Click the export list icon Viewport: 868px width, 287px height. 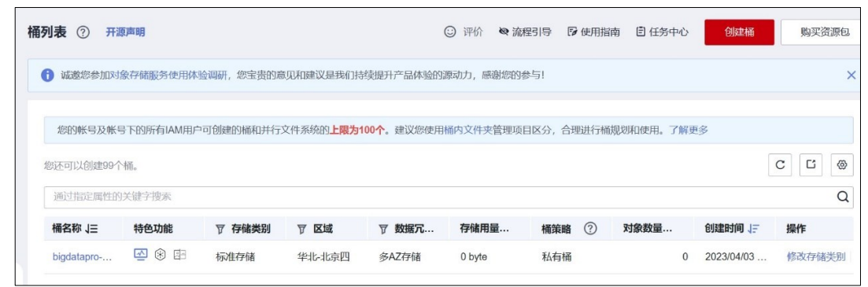tap(811, 165)
